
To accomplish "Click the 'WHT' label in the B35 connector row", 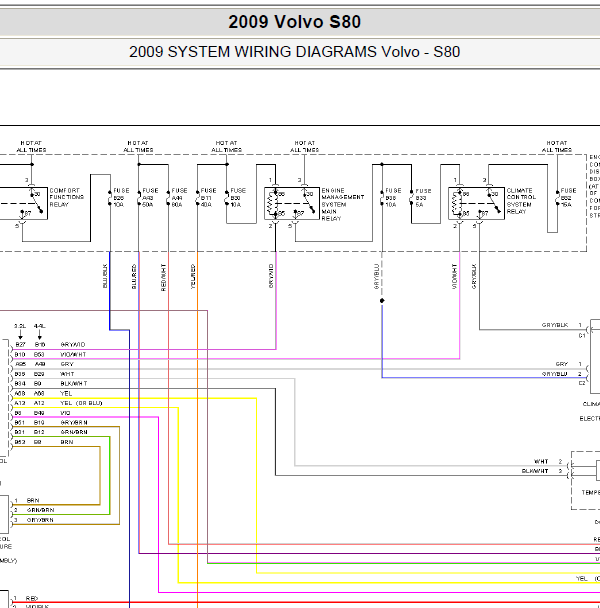I will click(x=67, y=374).
